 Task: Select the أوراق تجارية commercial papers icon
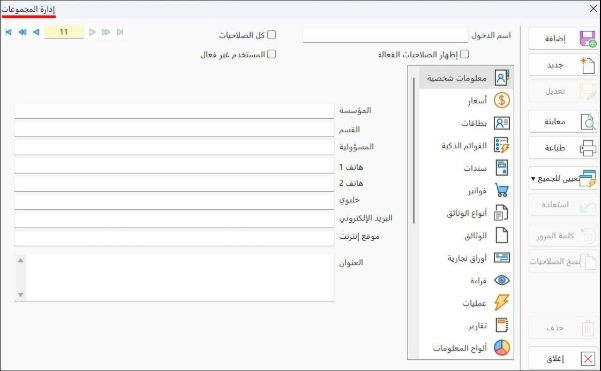(501, 258)
